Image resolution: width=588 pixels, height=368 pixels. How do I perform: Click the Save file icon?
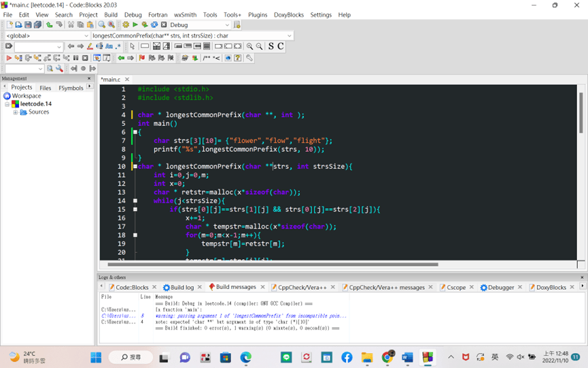pos(28,25)
